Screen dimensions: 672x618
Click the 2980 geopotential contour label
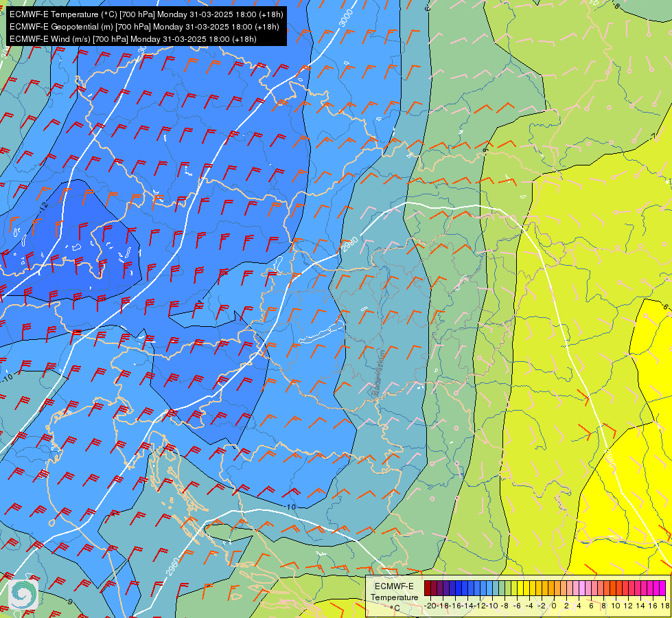point(350,245)
